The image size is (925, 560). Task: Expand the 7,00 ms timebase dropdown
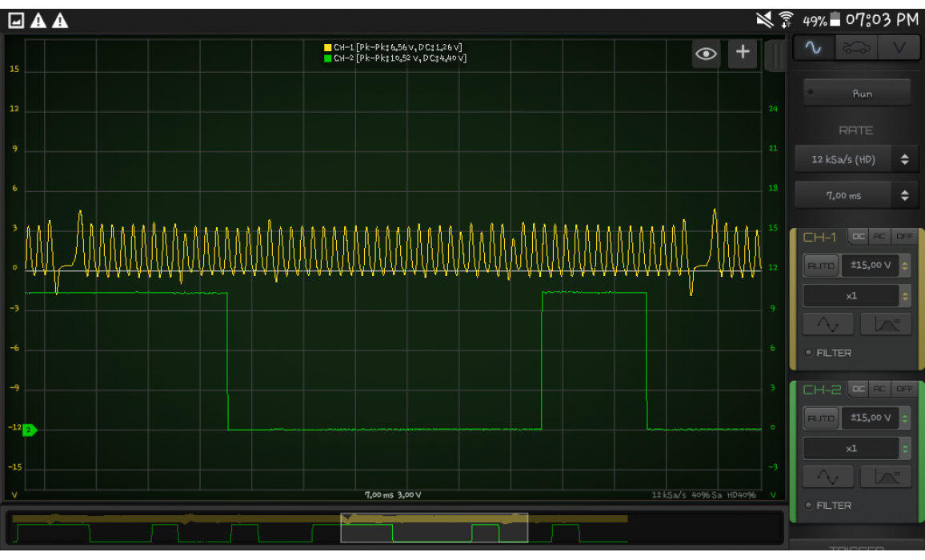[853, 195]
